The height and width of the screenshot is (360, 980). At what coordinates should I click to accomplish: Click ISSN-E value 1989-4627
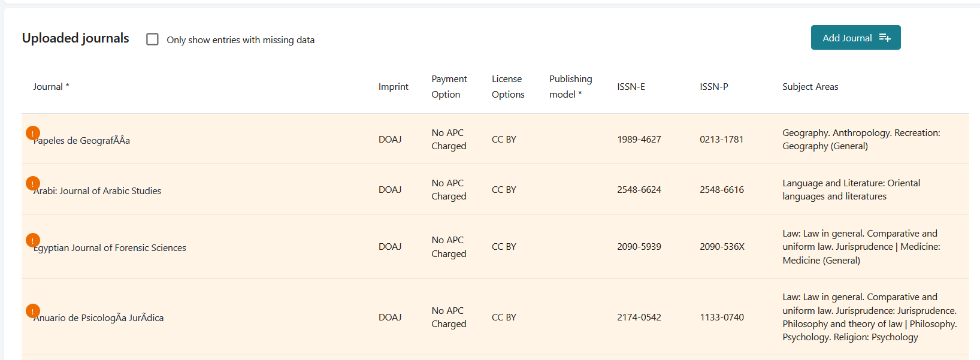pos(639,140)
